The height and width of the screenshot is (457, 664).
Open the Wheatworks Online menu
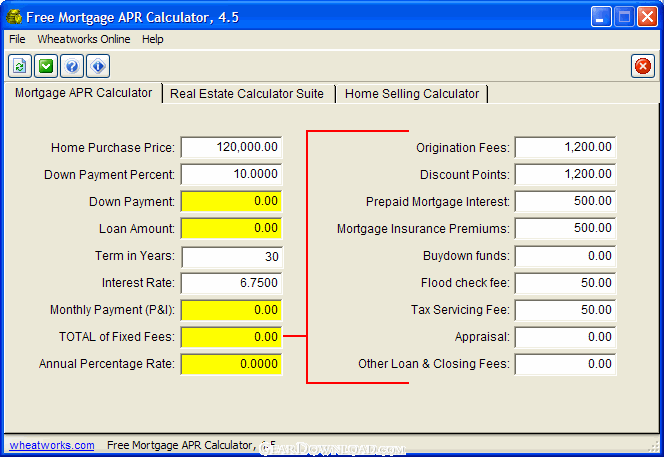click(84, 39)
